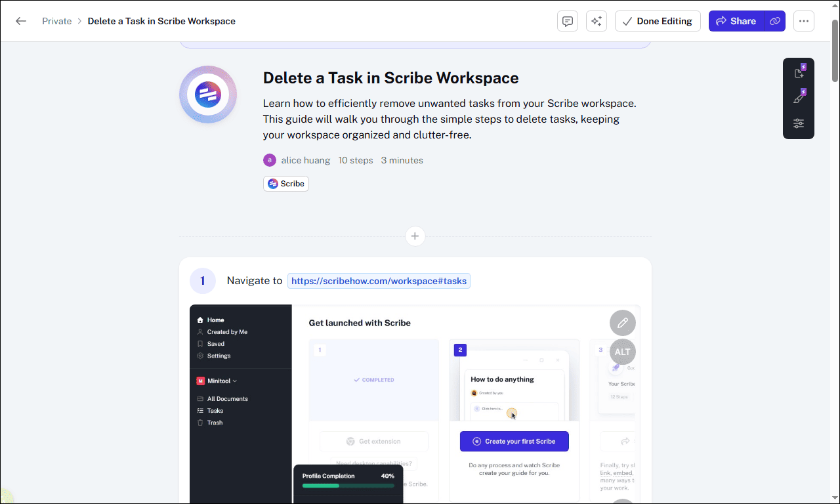The width and height of the screenshot is (840, 504).
Task: Click the Done Editing button
Action: (658, 21)
